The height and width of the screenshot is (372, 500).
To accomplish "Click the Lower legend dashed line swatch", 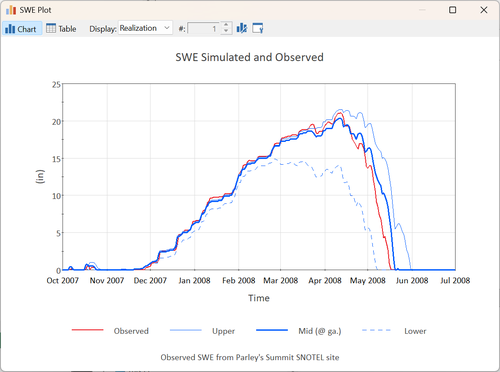I will click(377, 330).
